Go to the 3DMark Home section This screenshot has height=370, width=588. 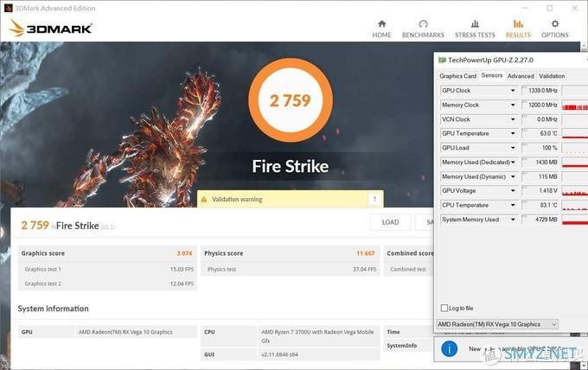tap(381, 28)
